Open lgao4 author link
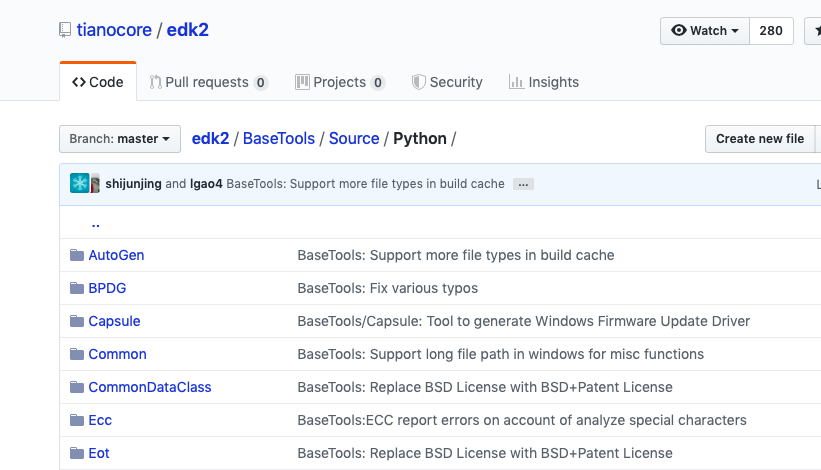The width and height of the screenshot is (821, 470). [x=206, y=184]
